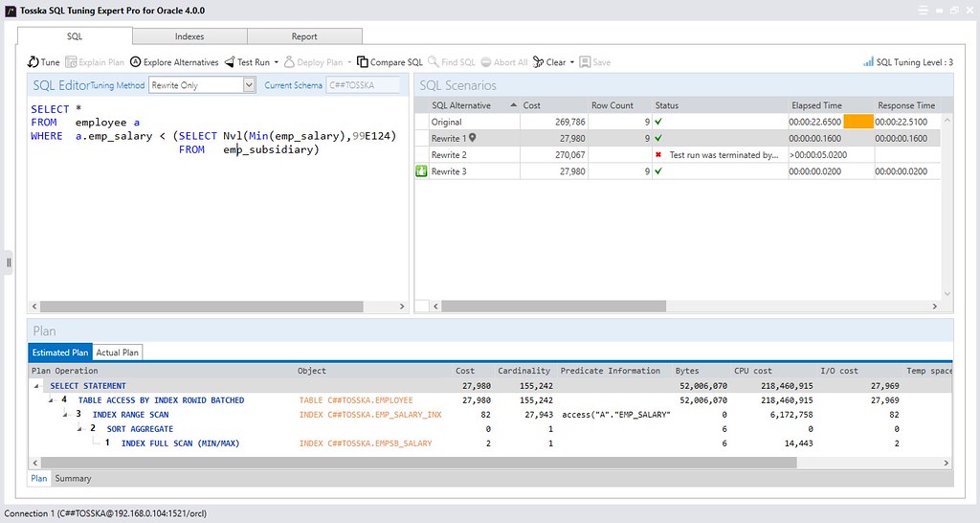Click the Compare SQL icon
Image resolution: width=980 pixels, height=523 pixels.
click(x=363, y=62)
